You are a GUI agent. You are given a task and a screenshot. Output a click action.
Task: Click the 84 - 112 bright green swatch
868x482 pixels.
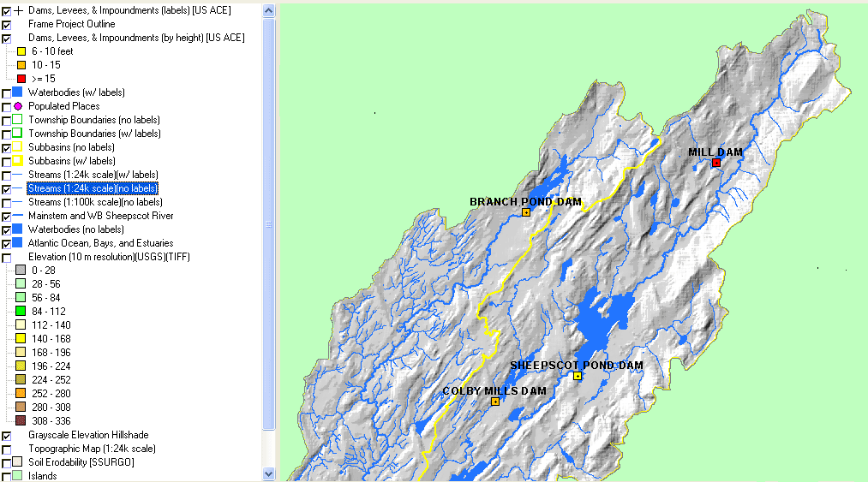(x=21, y=312)
